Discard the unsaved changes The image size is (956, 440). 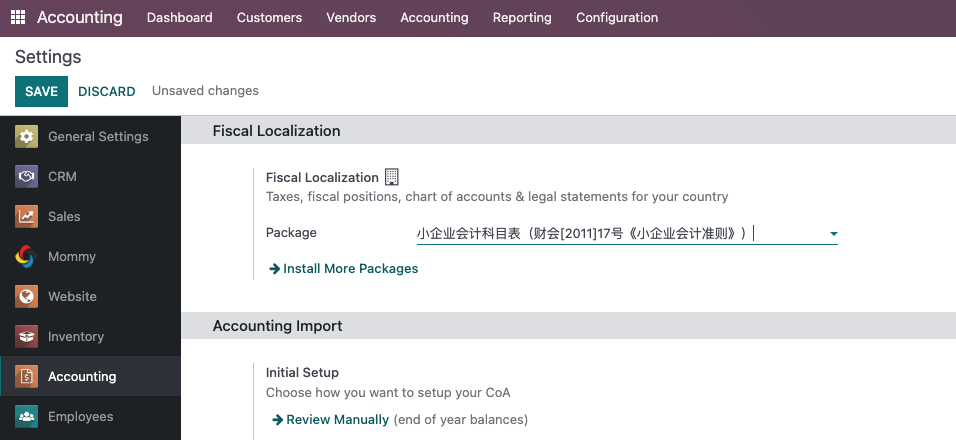107,91
